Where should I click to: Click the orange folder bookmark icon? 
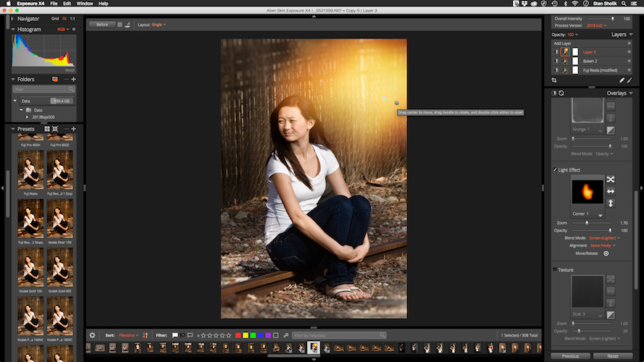(55, 79)
